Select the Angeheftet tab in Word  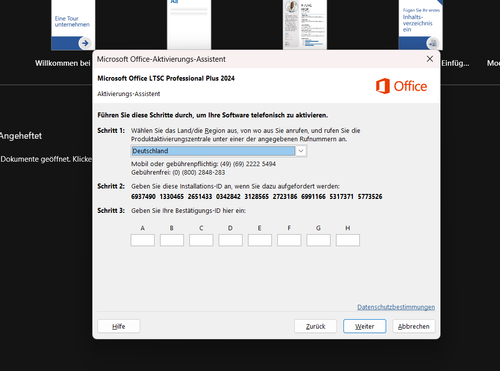(21, 136)
